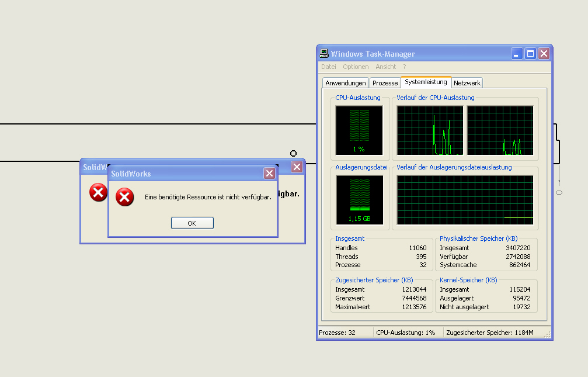Screen dimensions: 588x377
Task: Click the Maximalwert value 1213576
Action: [x=415, y=307]
